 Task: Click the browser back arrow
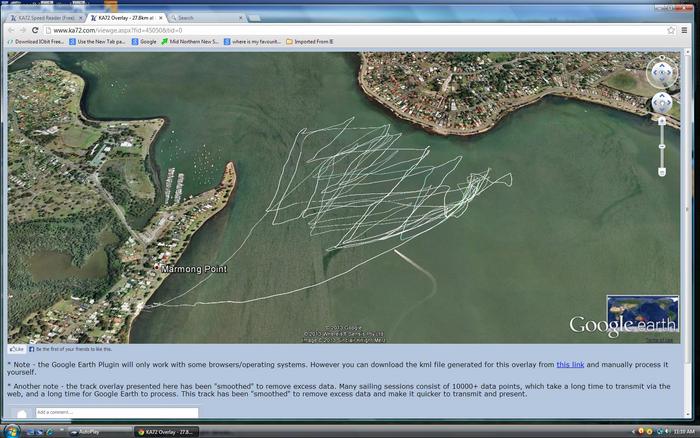[x=11, y=30]
